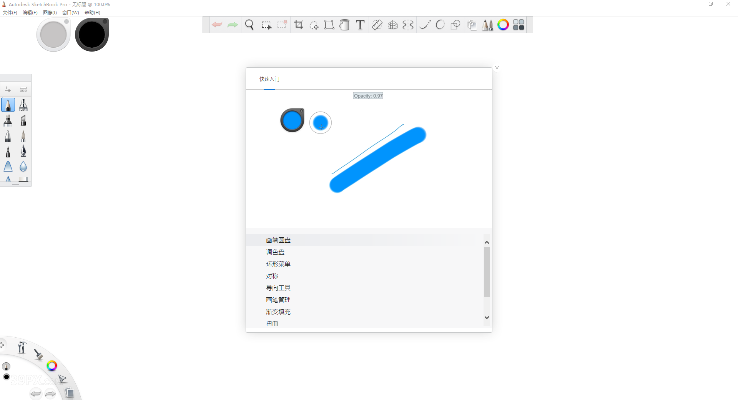The height and width of the screenshot is (400, 738).
Task: Open the File menu in menu bar
Action: pos(9,13)
